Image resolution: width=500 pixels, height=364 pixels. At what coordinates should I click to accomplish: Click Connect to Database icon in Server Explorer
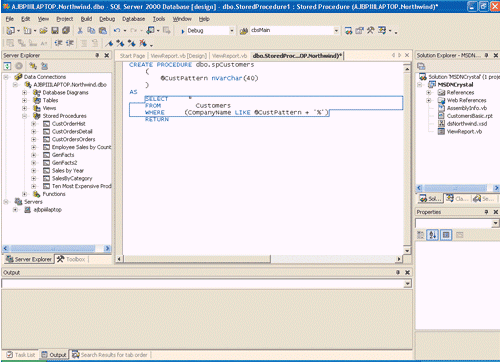[x=33, y=66]
